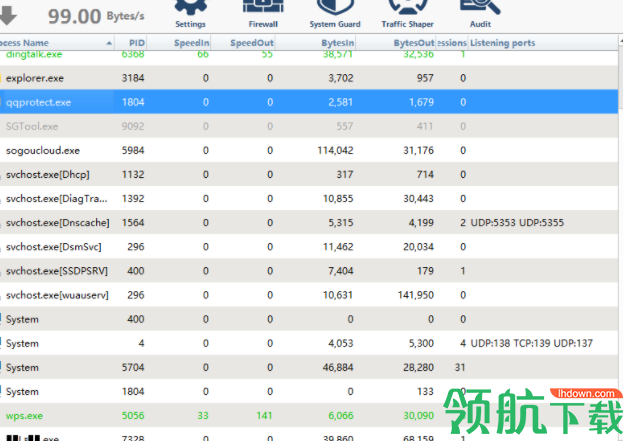623x441 pixels.
Task: Click UDP:138 TCP:139 UDP:137 ports cell
Action: pyautogui.click(x=531, y=343)
